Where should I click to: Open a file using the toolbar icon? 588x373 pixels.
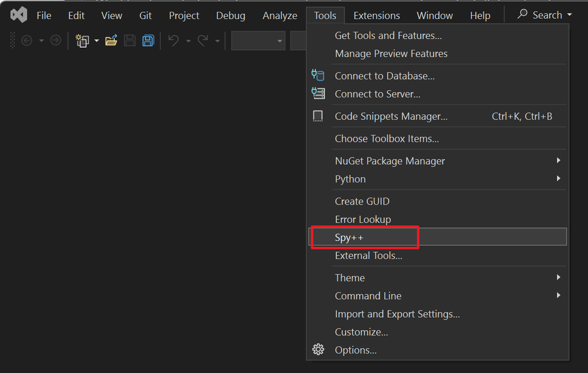112,41
